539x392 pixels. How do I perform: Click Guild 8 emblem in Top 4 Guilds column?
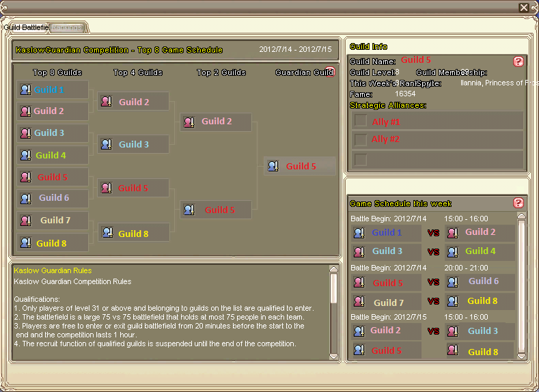pos(107,233)
